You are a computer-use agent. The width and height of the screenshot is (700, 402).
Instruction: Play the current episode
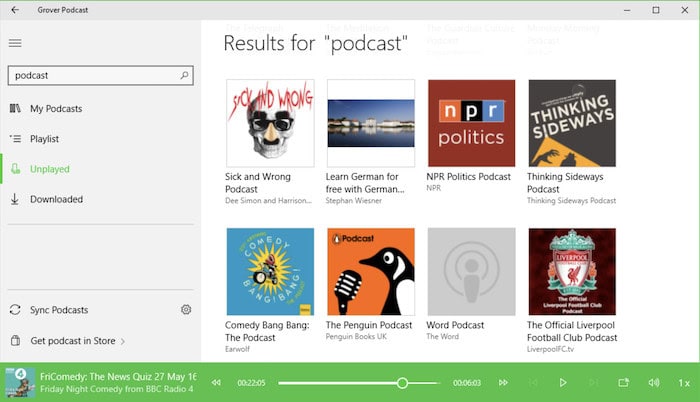[562, 383]
